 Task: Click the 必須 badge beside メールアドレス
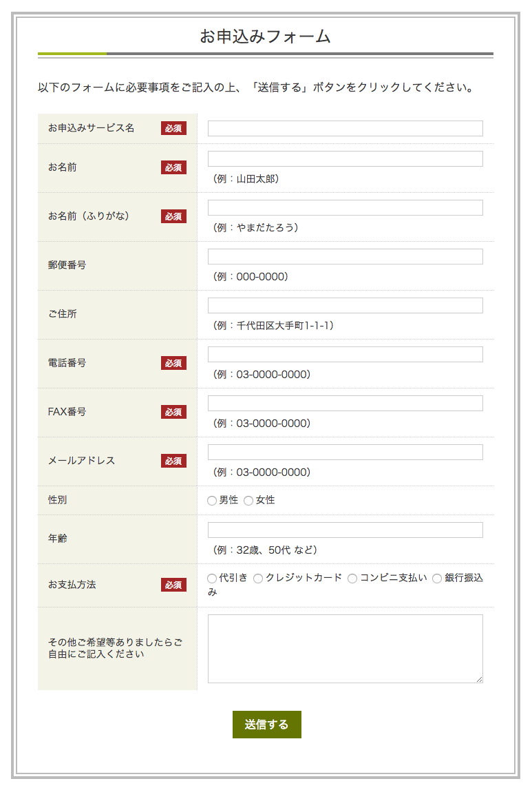tap(173, 461)
